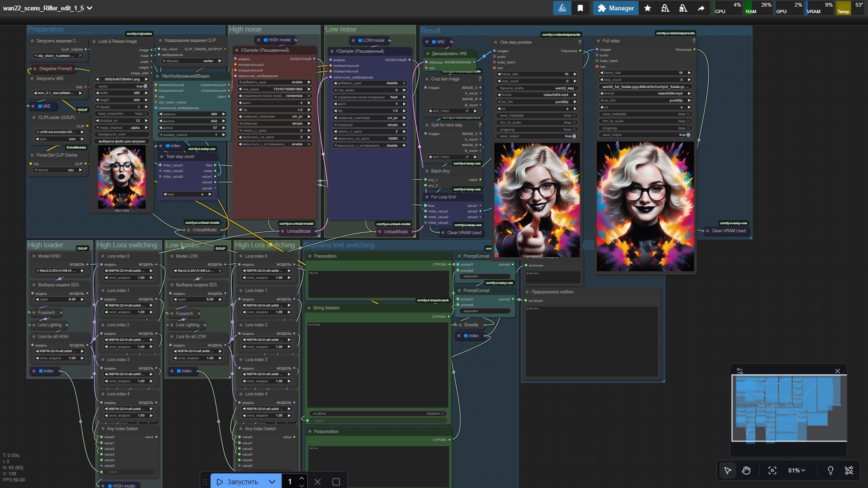Viewport: 868px width, 488px height.
Task: Open the workflow name dropdown
Action: (x=90, y=8)
